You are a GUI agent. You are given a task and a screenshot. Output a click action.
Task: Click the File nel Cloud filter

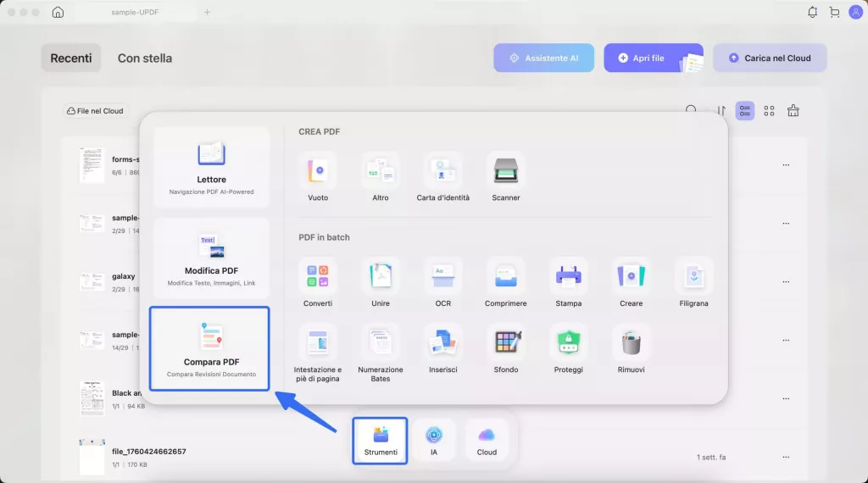[95, 111]
